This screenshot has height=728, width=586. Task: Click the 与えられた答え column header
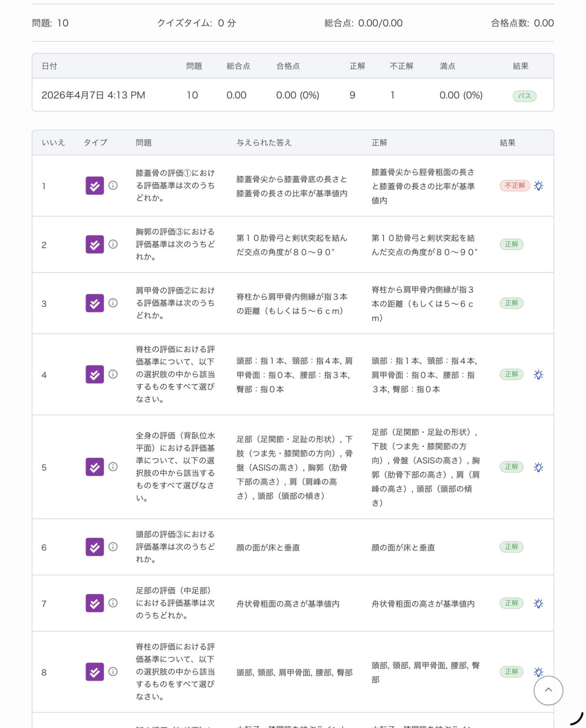264,143
